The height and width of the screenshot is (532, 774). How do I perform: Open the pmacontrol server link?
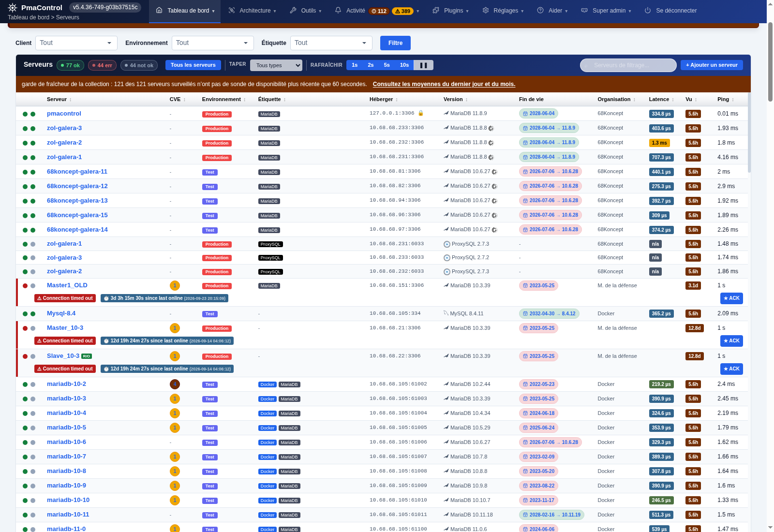click(64, 114)
